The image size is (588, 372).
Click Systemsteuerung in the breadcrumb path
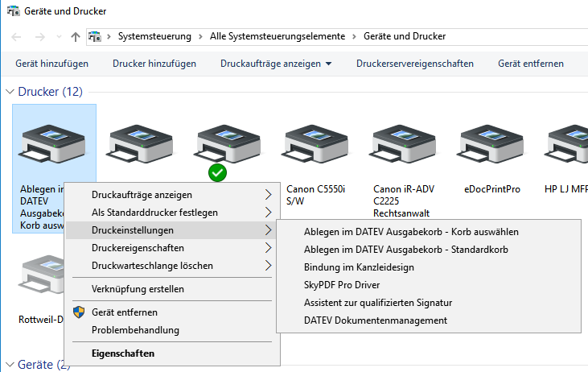pos(154,36)
